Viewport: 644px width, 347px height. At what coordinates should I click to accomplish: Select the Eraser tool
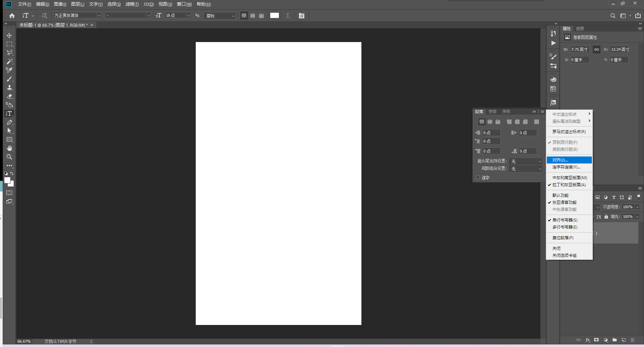point(9,96)
